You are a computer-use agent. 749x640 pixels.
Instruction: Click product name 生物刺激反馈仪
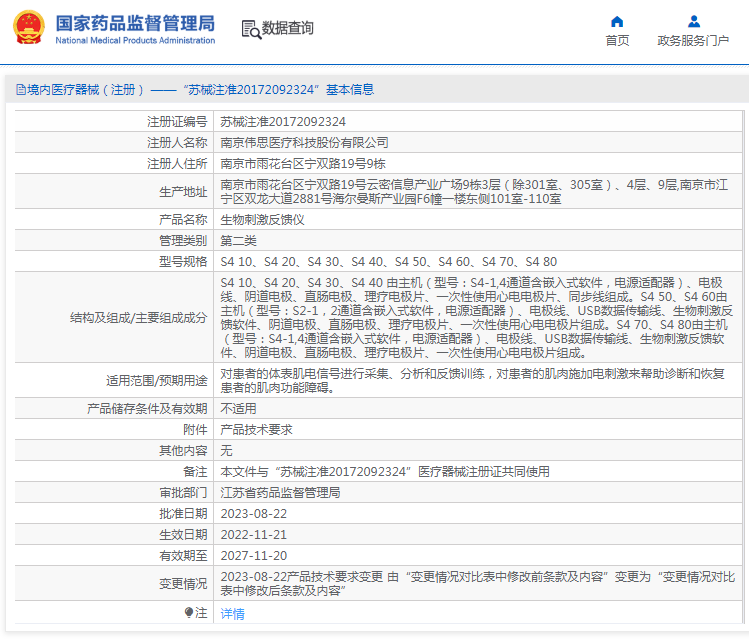tap(262, 219)
